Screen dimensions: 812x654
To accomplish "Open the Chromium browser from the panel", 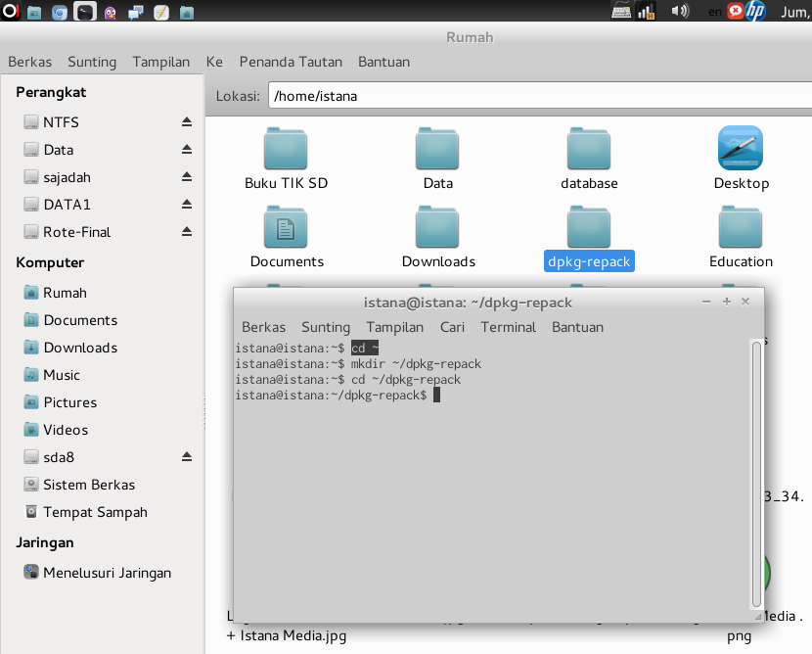I will click(x=60, y=12).
